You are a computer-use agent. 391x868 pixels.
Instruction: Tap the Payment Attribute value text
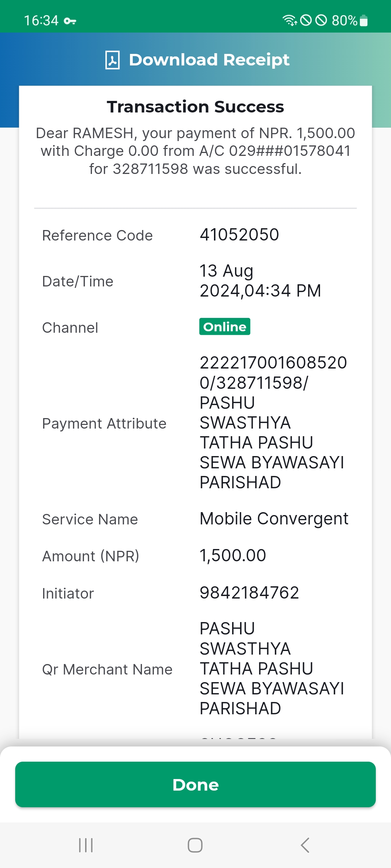coord(273,422)
